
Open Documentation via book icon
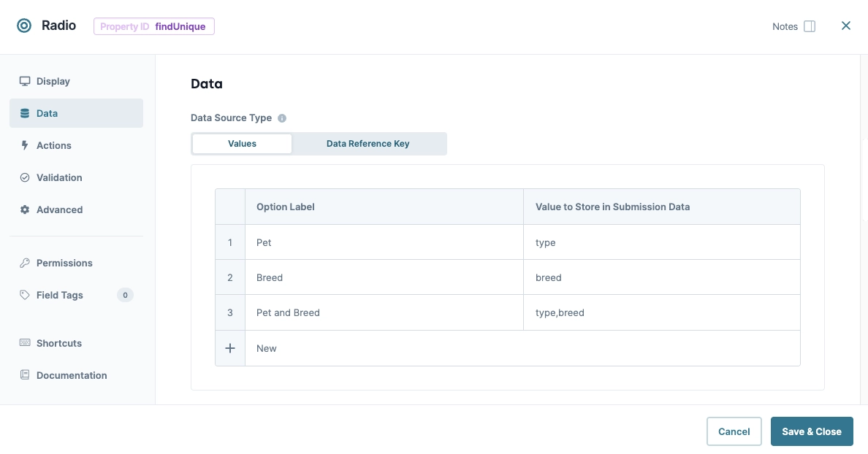(26, 375)
